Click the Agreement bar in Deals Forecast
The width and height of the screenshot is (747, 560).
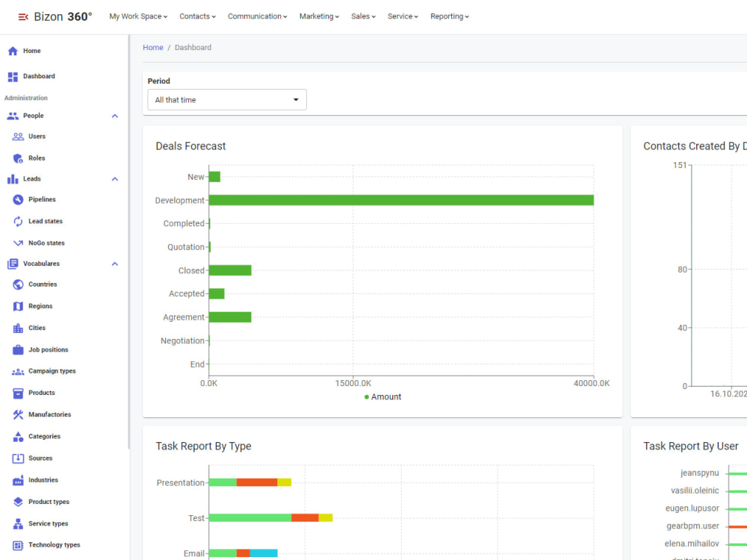point(230,317)
